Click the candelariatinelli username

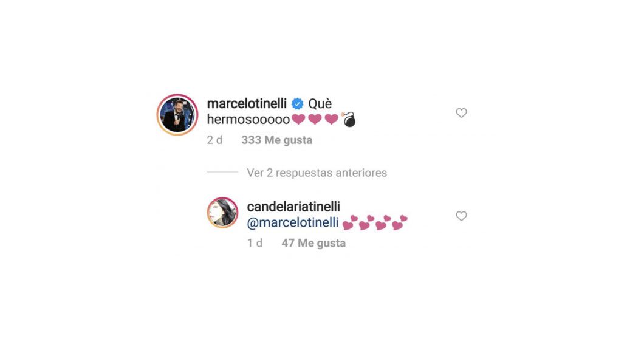pyautogui.click(x=293, y=207)
